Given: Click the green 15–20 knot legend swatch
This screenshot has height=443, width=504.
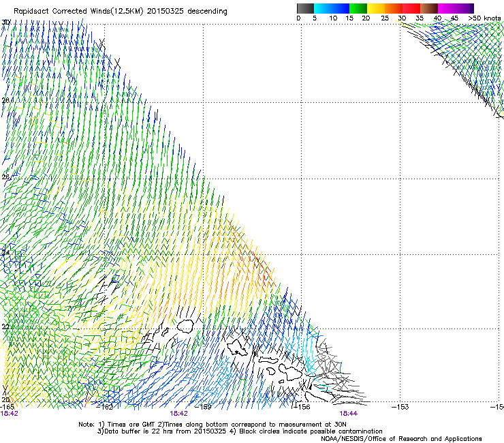Looking at the screenshot, I should coord(358,8).
